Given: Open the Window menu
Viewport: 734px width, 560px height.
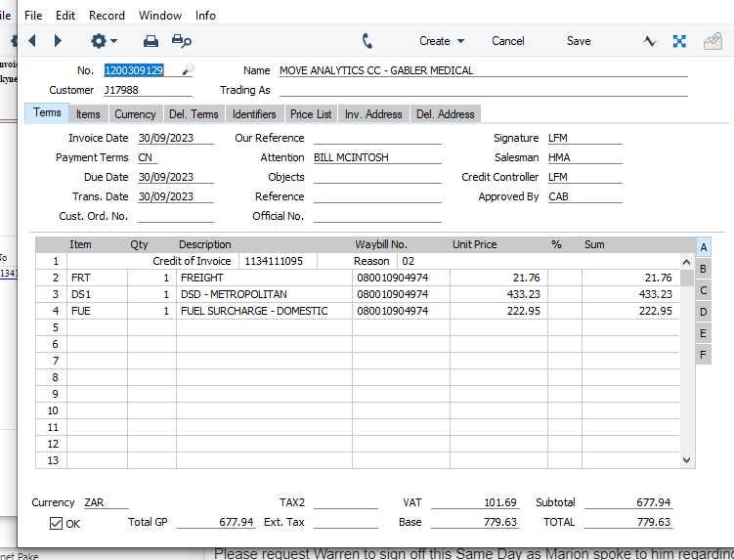Looking at the screenshot, I should click(160, 16).
